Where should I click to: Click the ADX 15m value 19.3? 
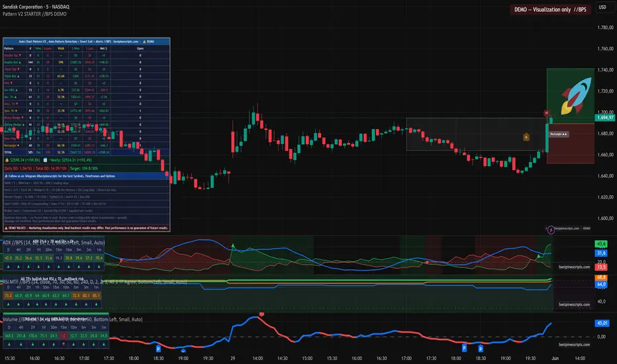[59, 258]
